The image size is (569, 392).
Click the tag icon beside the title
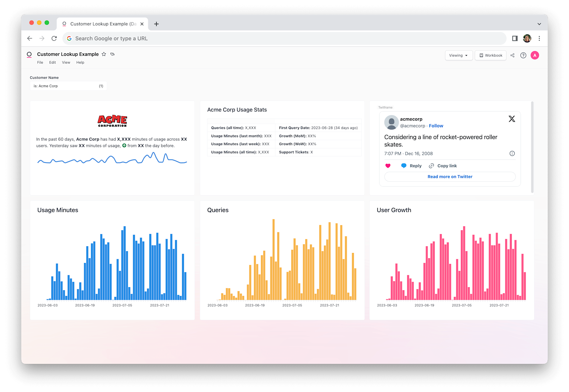[x=112, y=54]
